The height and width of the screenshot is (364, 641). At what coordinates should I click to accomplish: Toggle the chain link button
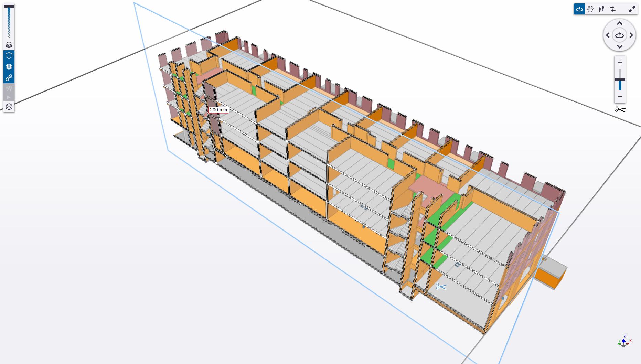click(9, 78)
